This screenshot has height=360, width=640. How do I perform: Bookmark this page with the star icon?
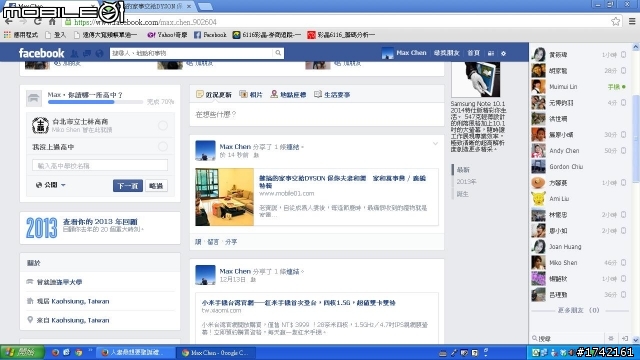tap(616, 22)
